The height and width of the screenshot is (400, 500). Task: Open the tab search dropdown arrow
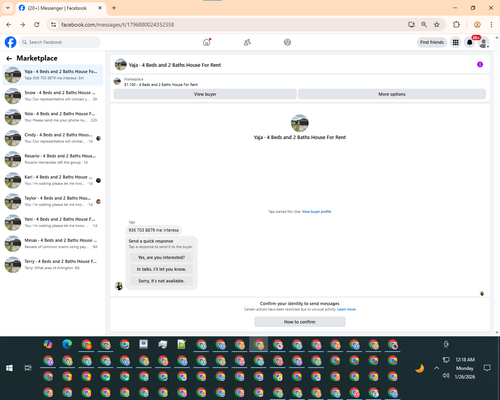point(8,8)
